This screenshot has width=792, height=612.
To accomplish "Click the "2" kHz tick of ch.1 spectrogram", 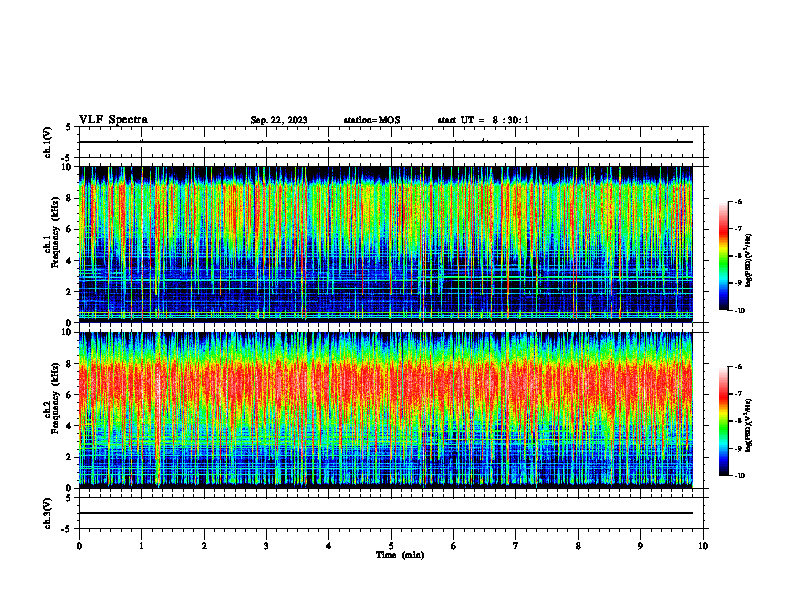I will point(70,291).
